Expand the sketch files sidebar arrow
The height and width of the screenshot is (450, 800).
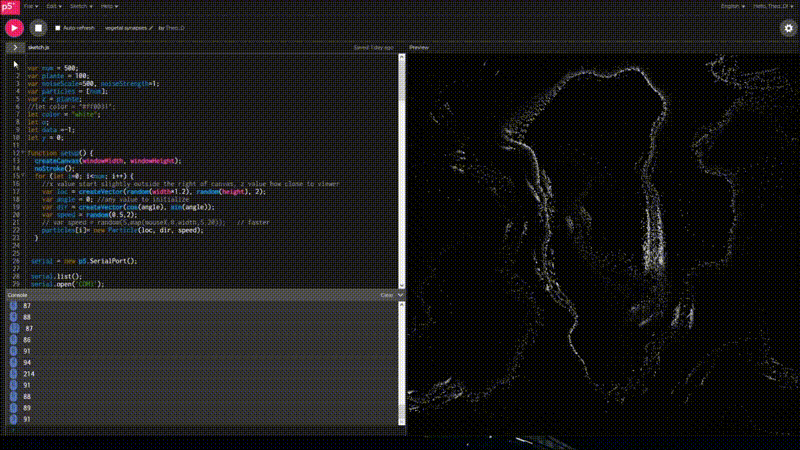pos(13,47)
